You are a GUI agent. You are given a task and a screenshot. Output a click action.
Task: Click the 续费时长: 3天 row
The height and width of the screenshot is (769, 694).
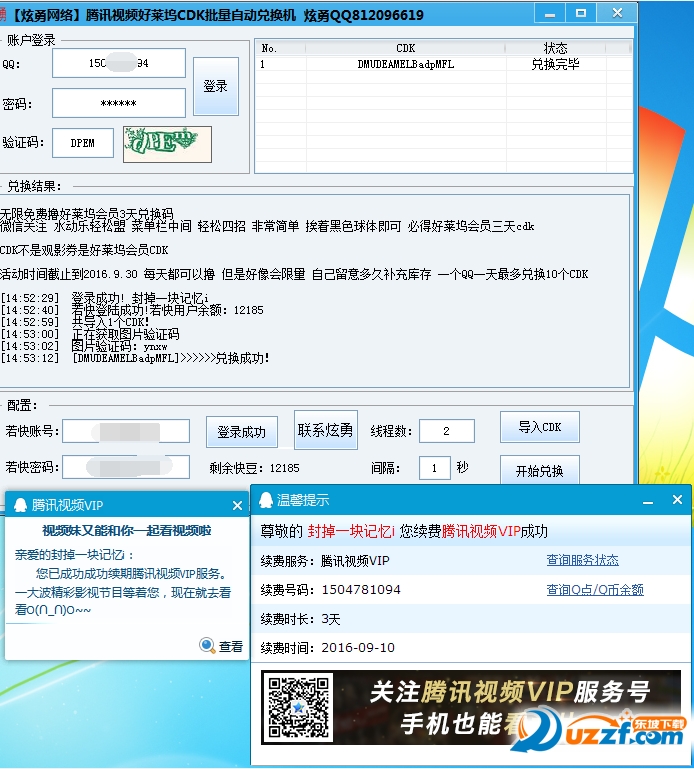point(470,619)
